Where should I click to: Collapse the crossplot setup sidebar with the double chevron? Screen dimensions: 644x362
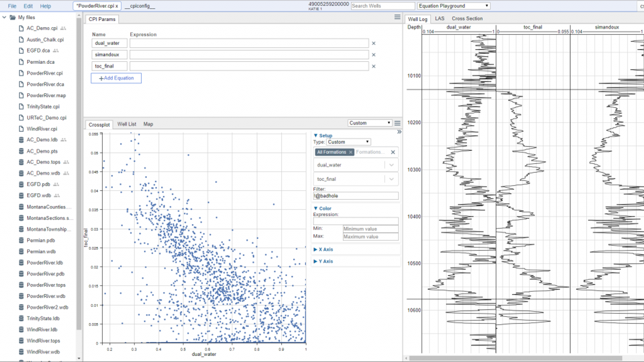399,132
